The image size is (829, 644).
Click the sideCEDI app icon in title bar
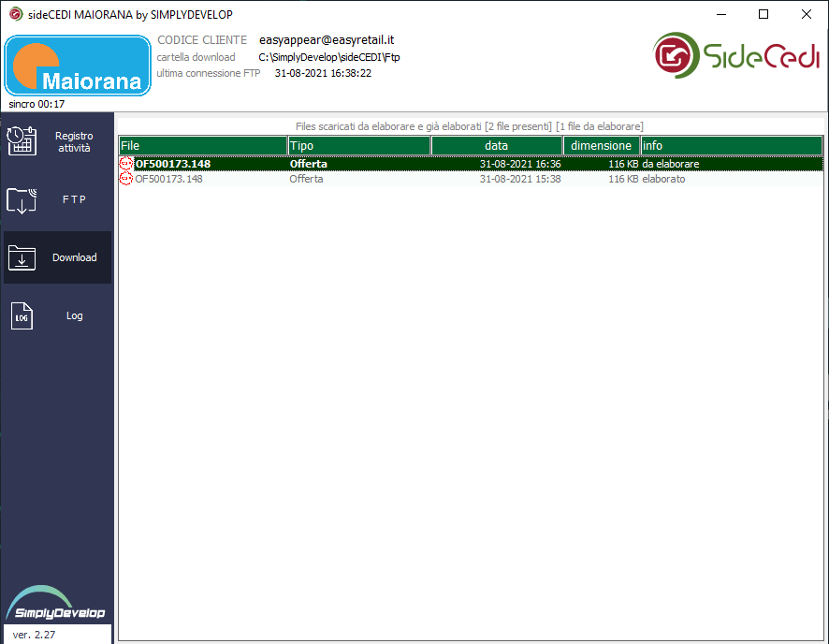pyautogui.click(x=15, y=14)
